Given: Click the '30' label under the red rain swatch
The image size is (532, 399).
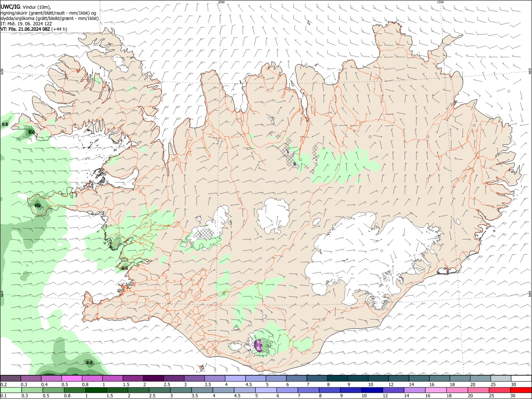Looking at the screenshot, I should click(x=514, y=396).
